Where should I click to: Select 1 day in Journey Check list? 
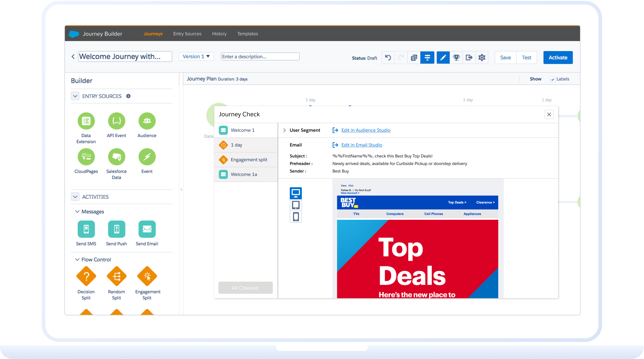(x=246, y=145)
